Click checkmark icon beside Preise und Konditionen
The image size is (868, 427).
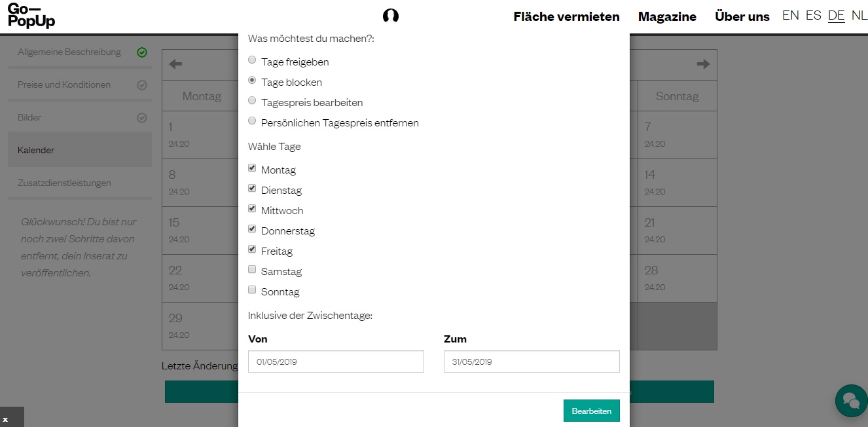coord(142,85)
